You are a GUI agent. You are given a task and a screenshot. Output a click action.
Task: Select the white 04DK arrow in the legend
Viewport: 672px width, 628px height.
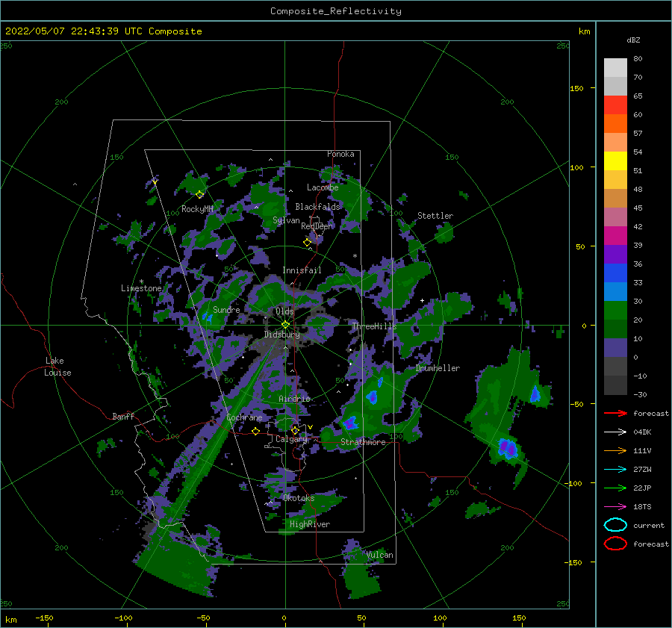point(615,432)
